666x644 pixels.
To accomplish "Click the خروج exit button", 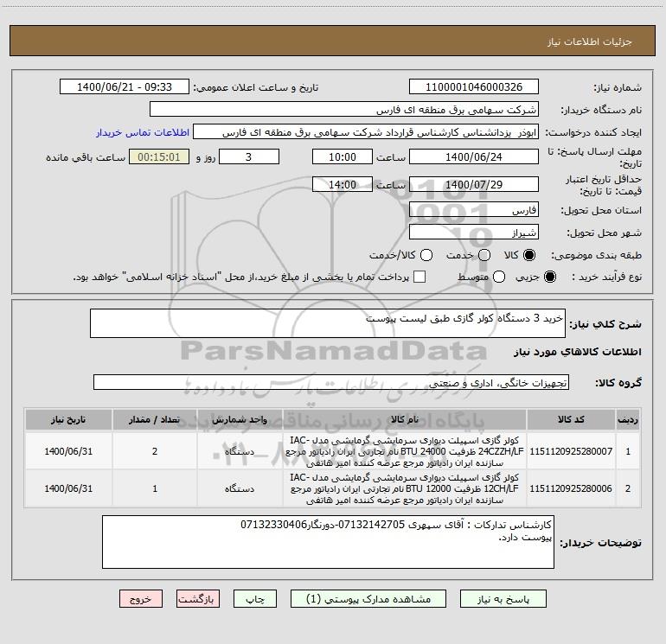I will (141, 599).
